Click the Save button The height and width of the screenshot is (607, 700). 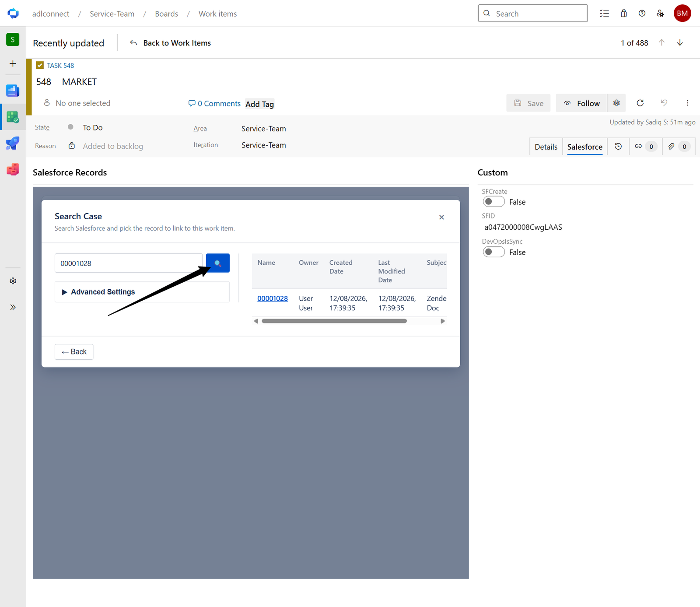click(x=528, y=103)
